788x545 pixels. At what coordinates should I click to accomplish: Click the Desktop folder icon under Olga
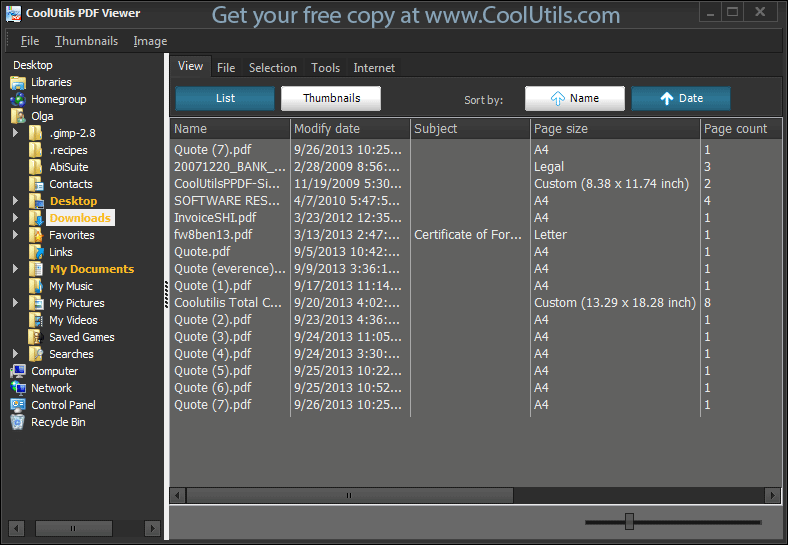pos(36,201)
